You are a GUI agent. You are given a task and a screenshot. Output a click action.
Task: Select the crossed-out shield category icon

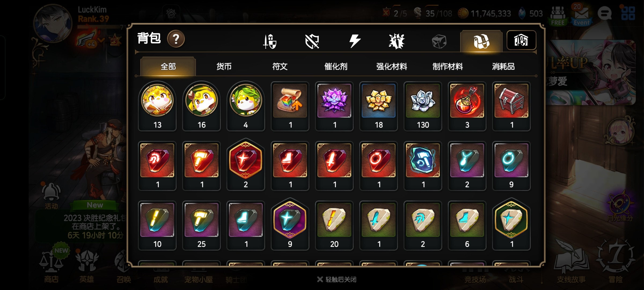(x=312, y=41)
